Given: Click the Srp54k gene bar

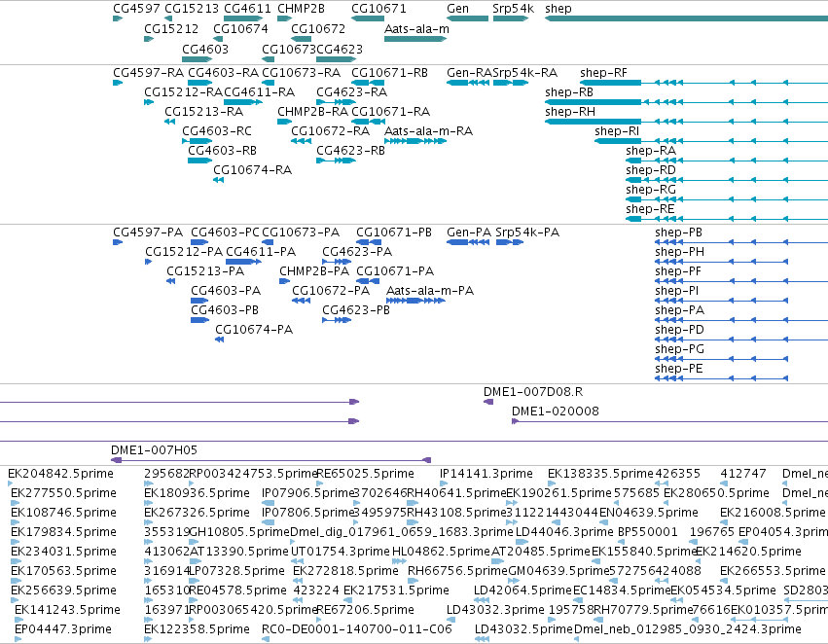Looking at the screenshot, I should (511, 18).
